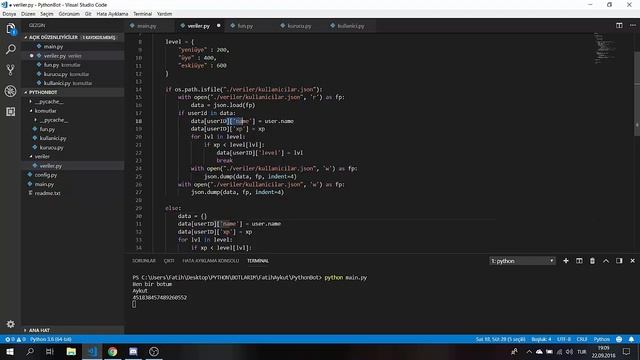Open the ÇIKTI panel tab
The image size is (640, 360).
click(x=169, y=260)
